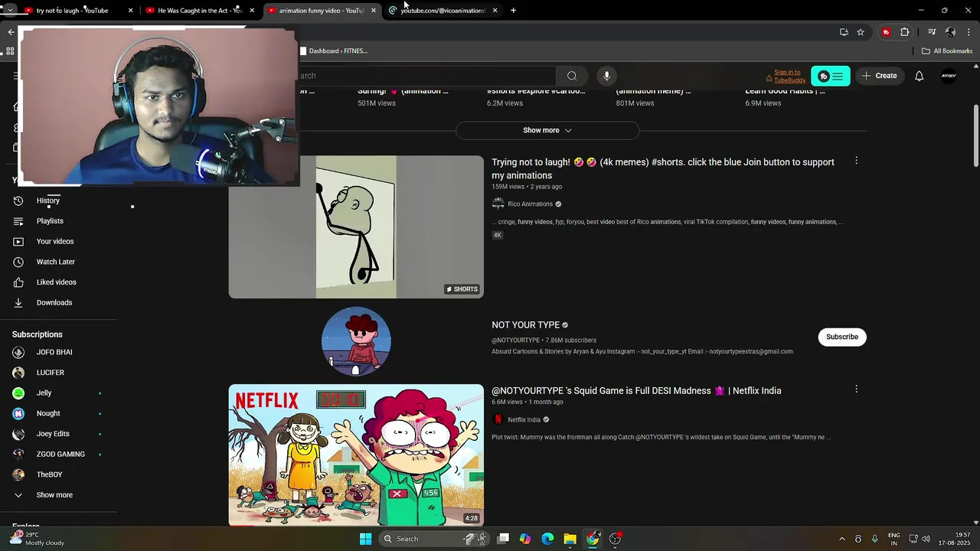This screenshot has height=551, width=980.
Task: Open Chrome Extensions puzzle icon
Action: click(x=904, y=32)
